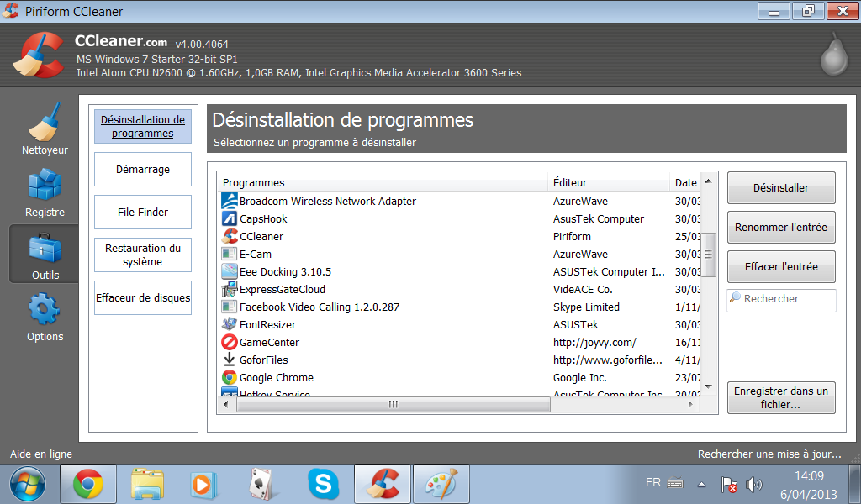
Task: Open the File Finder tab
Action: [143, 213]
